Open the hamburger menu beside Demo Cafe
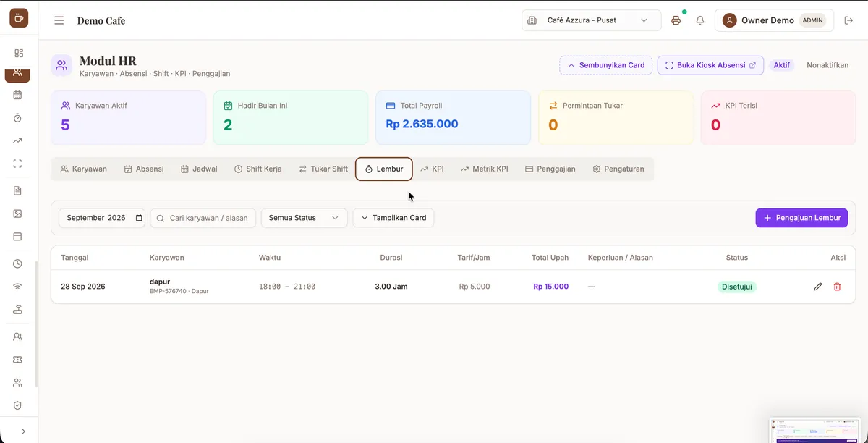The image size is (868, 443). point(59,20)
